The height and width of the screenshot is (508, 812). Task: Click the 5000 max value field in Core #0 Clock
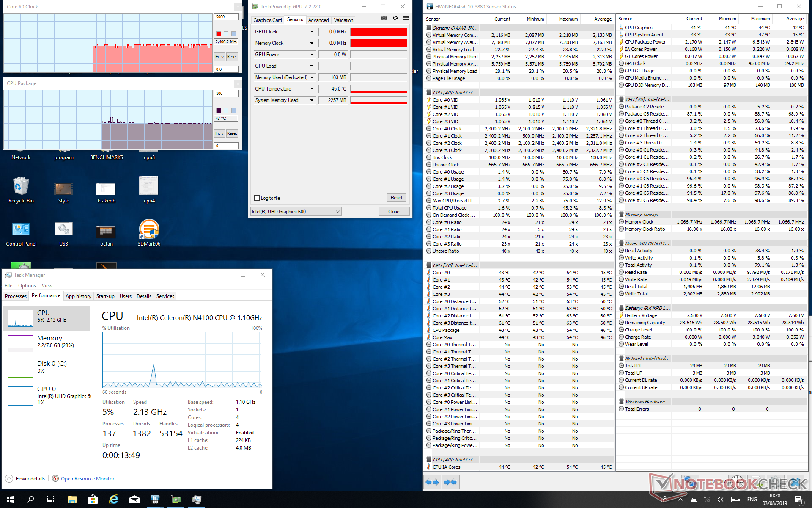226,17
